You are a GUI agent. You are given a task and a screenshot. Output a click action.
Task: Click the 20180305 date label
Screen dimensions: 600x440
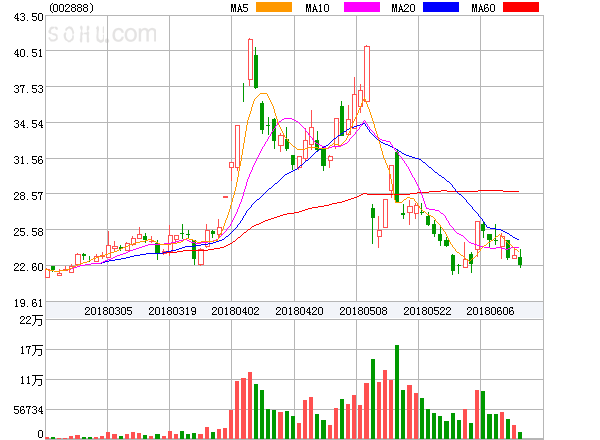tap(108, 311)
